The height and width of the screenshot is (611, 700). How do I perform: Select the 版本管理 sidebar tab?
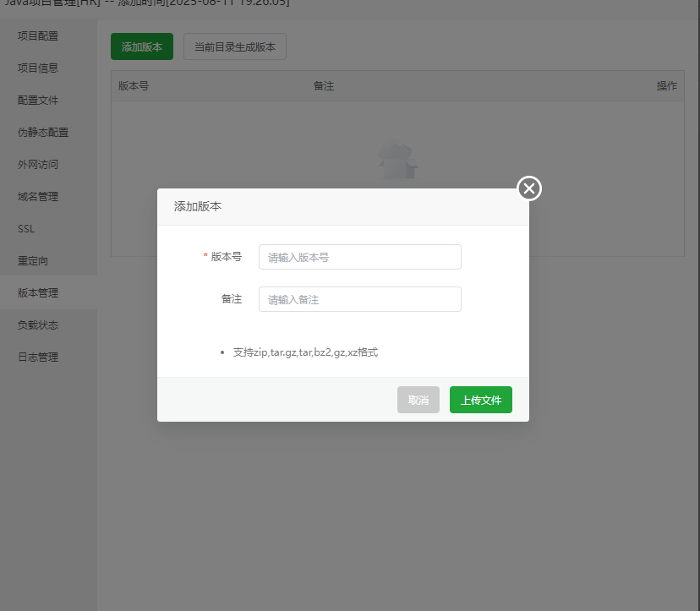(x=38, y=292)
